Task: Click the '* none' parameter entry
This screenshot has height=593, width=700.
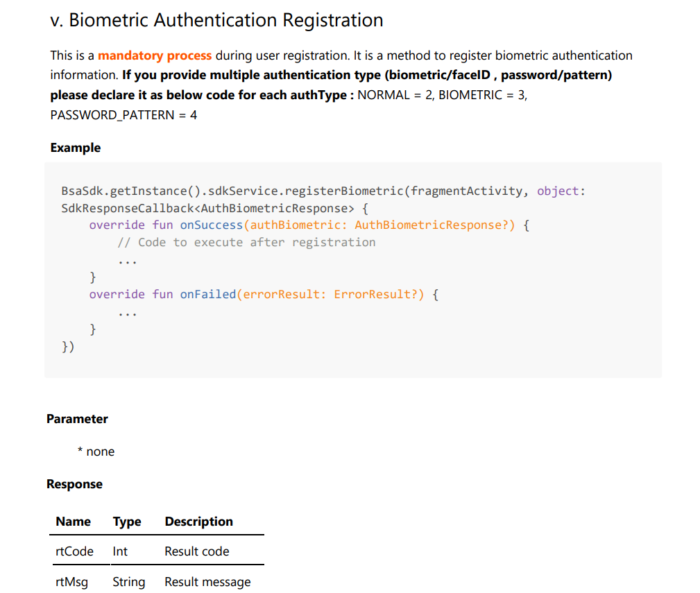Action: click(96, 452)
